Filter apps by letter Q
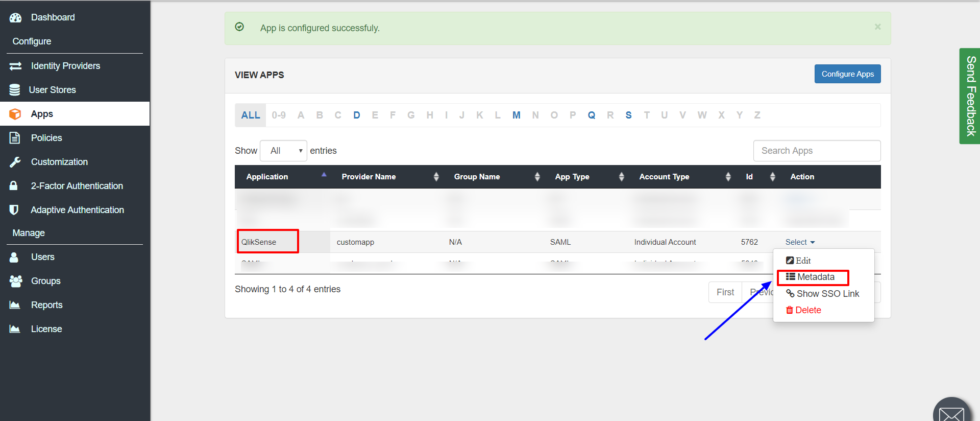Screen dimensions: 980x421 pos(591,115)
